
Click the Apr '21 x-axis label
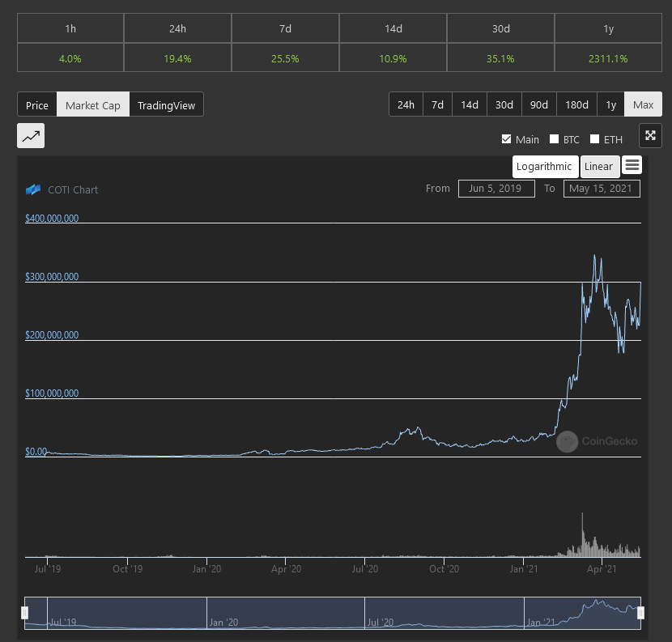(x=602, y=569)
